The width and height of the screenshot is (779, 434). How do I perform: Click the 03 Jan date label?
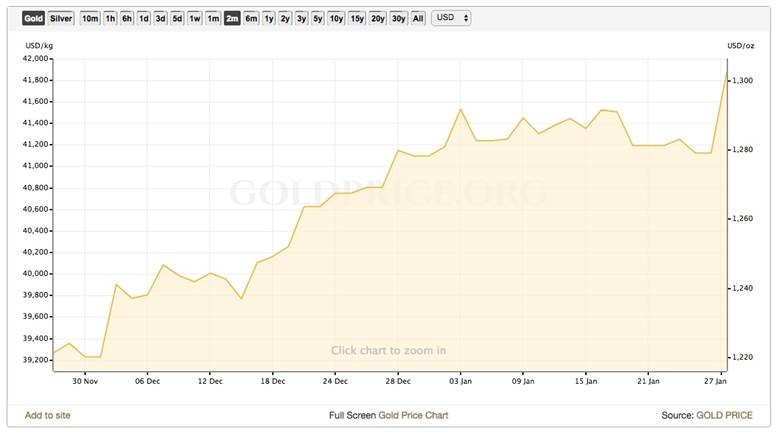tap(461, 381)
